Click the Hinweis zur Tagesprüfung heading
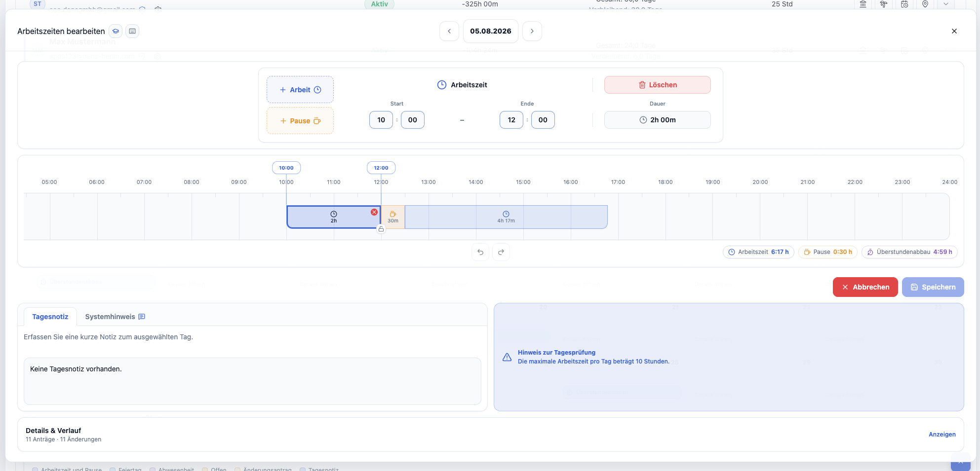The width and height of the screenshot is (980, 471). (556, 353)
